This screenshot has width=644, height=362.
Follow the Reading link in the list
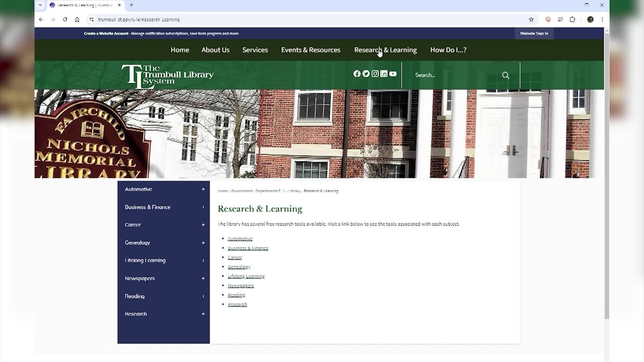pyautogui.click(x=236, y=295)
